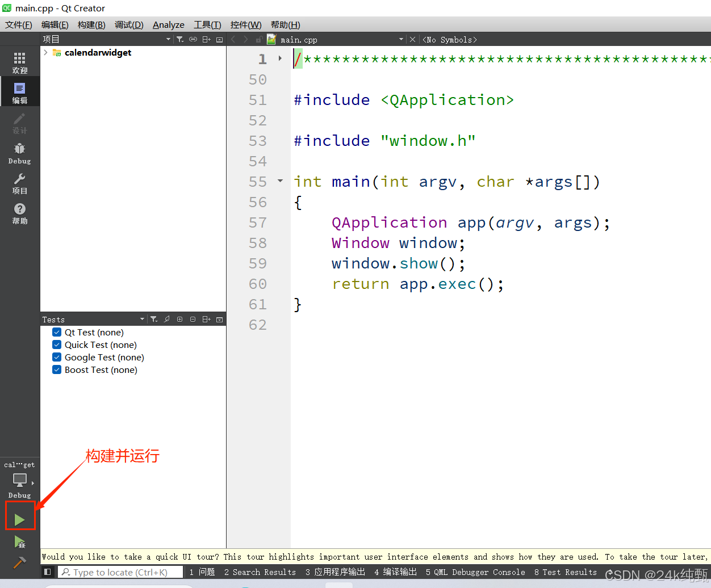Screen dimensions: 711x588
Task: Open the 5 QML Debugger Console pane
Action: (475, 572)
